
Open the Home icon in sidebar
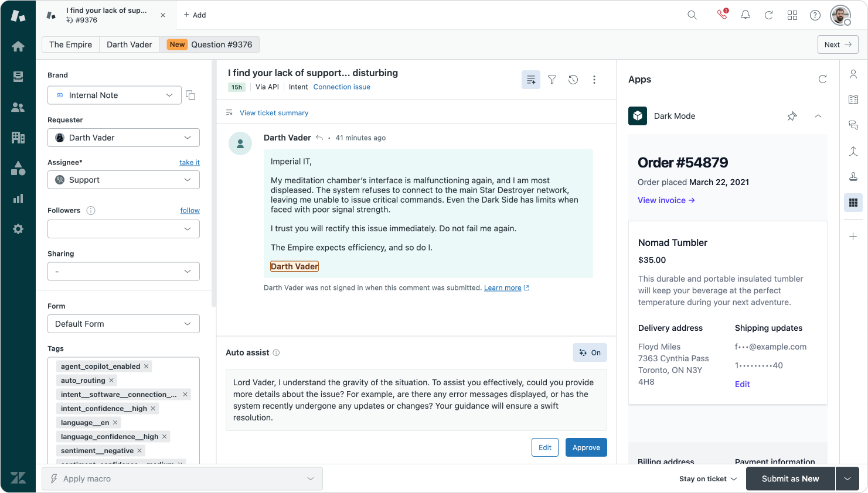18,46
